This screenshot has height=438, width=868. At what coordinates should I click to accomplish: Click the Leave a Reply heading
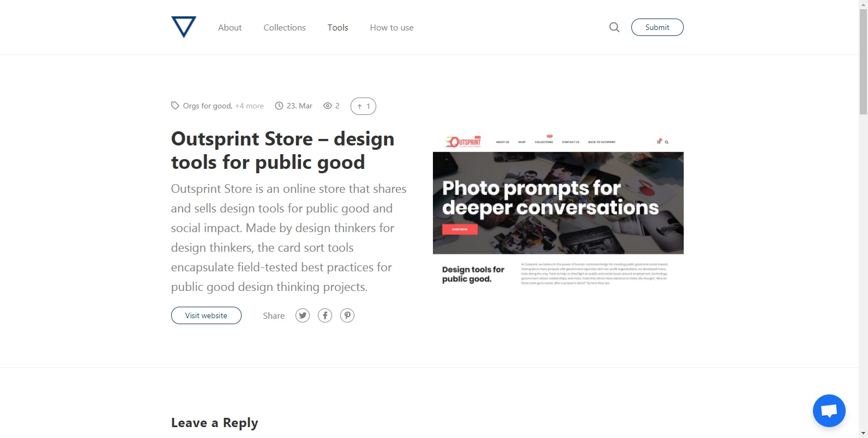click(x=214, y=423)
